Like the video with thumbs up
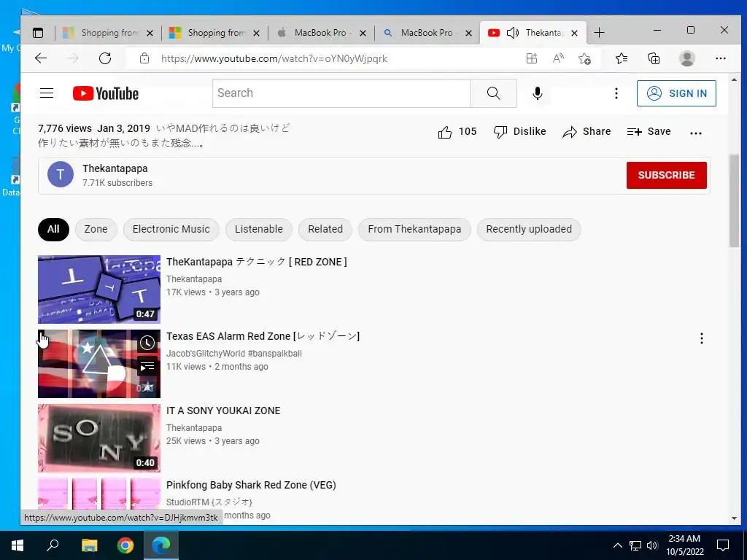This screenshot has width=747, height=560. click(457, 132)
